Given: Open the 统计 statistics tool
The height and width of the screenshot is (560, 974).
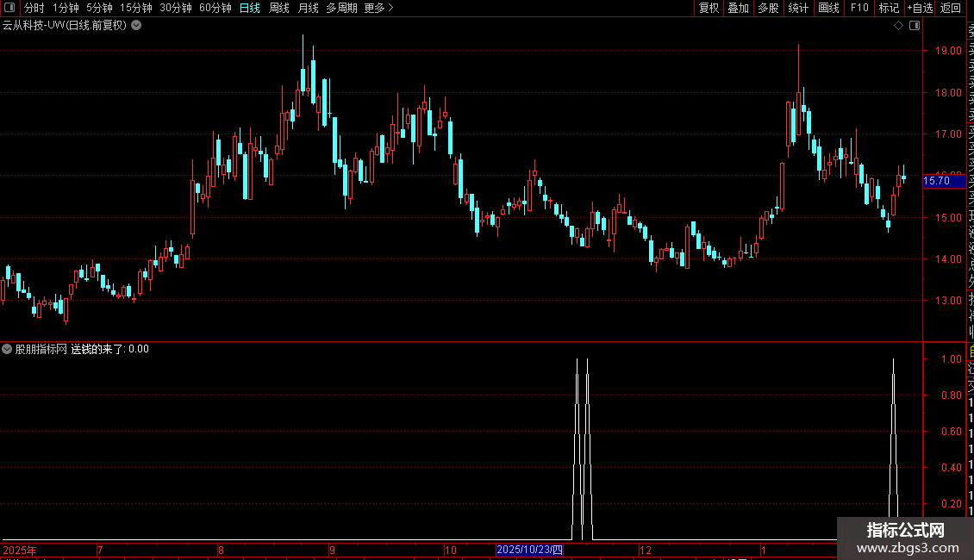Looking at the screenshot, I should click(798, 8).
